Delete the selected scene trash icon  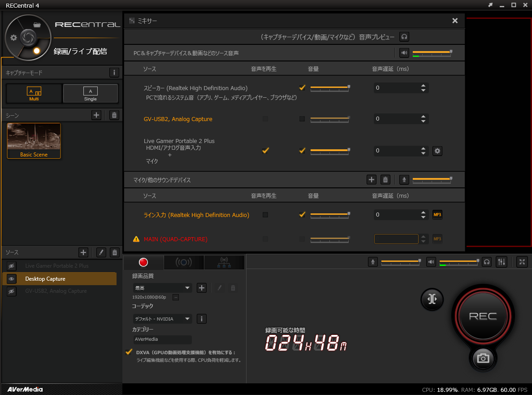click(114, 115)
